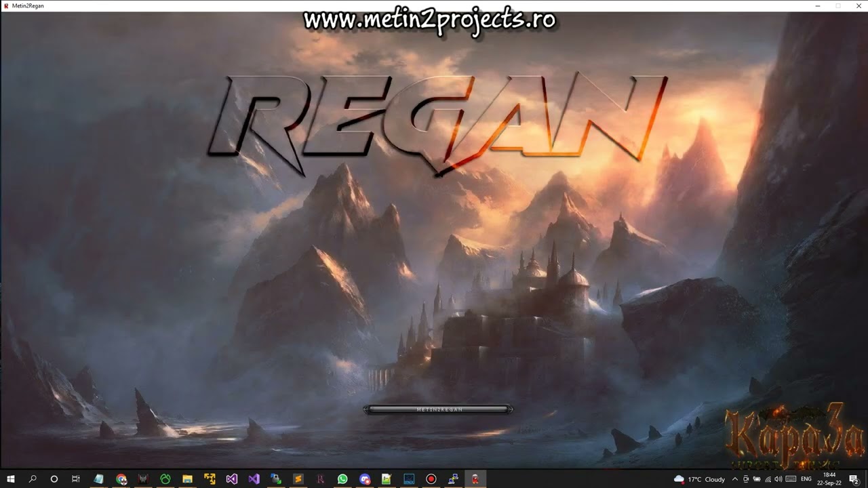Open network Wi-Fi settings in tray
The image size is (868, 488).
coord(767,479)
